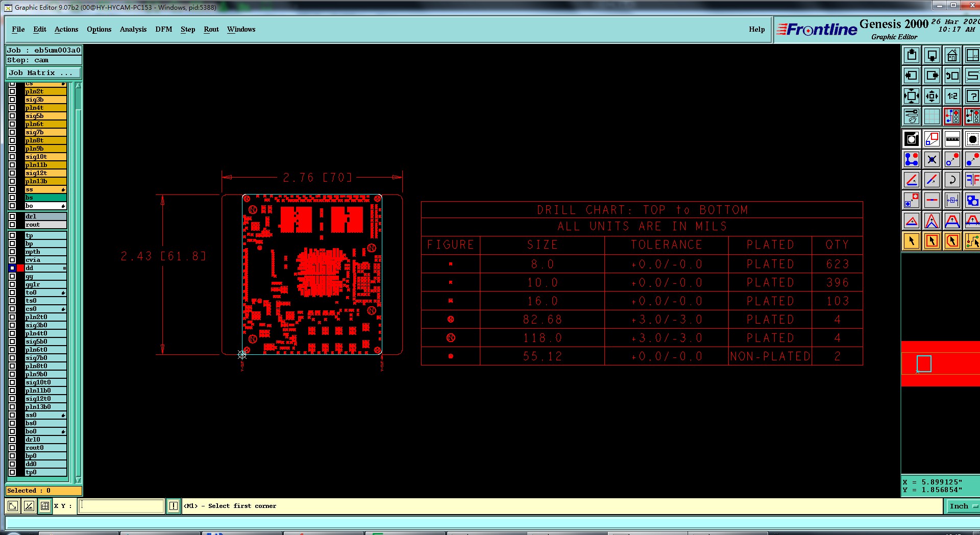980x535 pixels.
Task: Toggle the checkbox for layer dd
Action: point(12,268)
